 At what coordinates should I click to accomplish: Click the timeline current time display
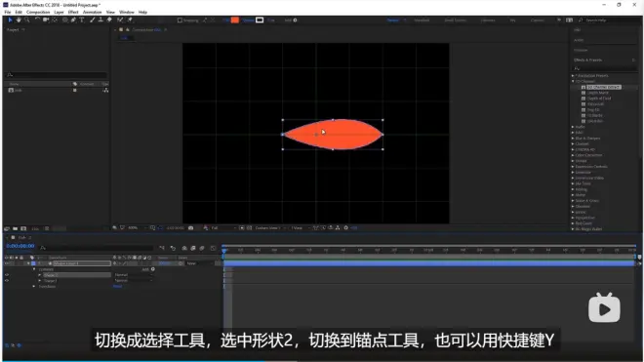20,246
